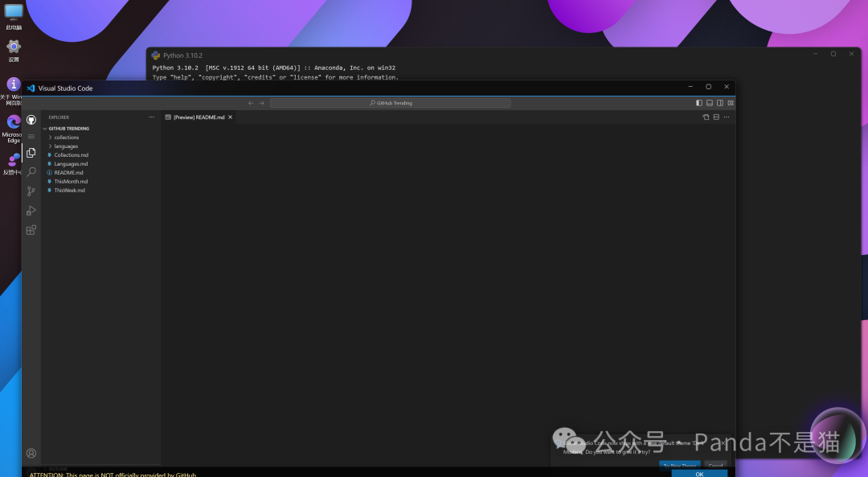Viewport: 868px width, 477px height.
Task: Open Collections.md file
Action: click(71, 155)
